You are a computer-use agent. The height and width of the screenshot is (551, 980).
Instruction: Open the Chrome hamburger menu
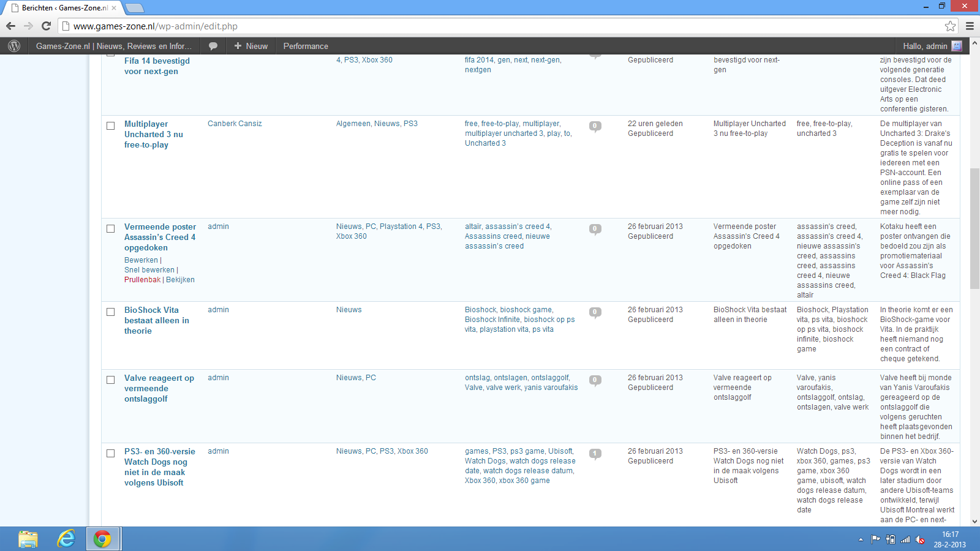tap(970, 26)
